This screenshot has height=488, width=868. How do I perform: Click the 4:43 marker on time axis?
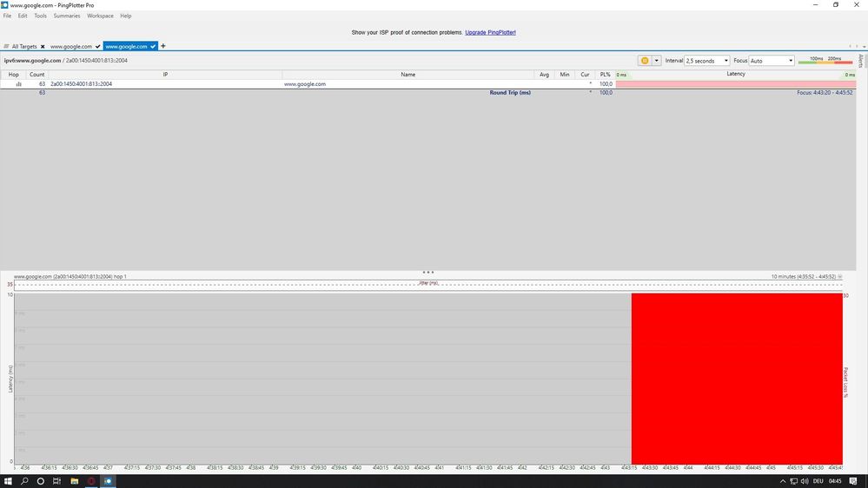[605, 468]
